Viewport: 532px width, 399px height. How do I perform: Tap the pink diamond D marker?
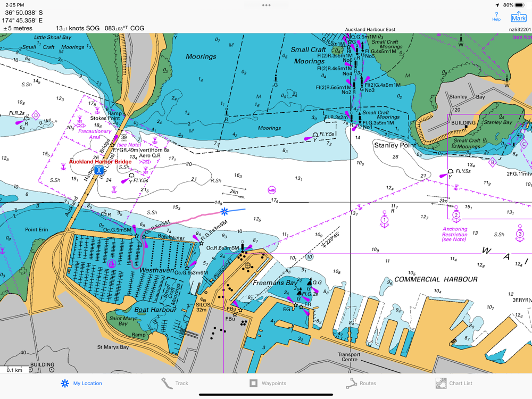(36, 115)
